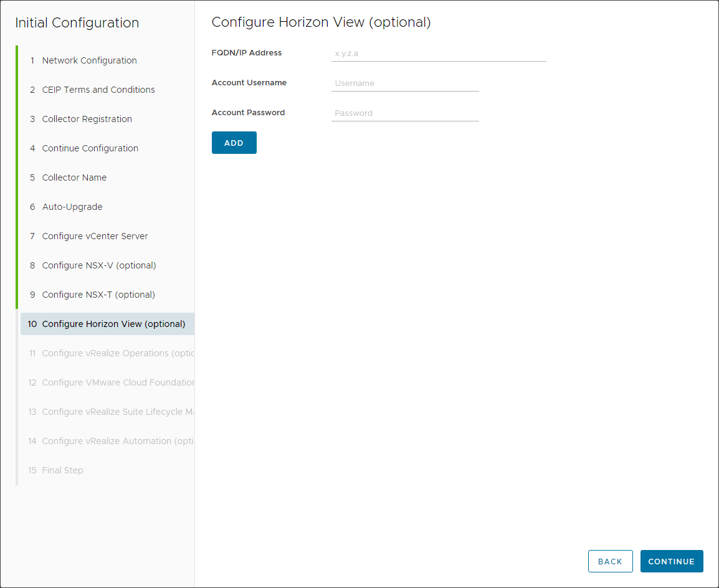Open step 3 Collector Registration
719x588 pixels.
coord(107,119)
